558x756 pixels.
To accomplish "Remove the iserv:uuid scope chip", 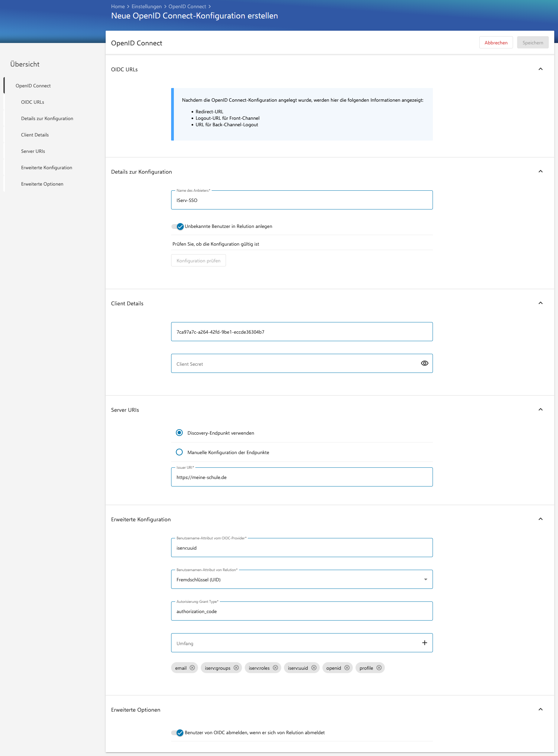I will click(314, 668).
